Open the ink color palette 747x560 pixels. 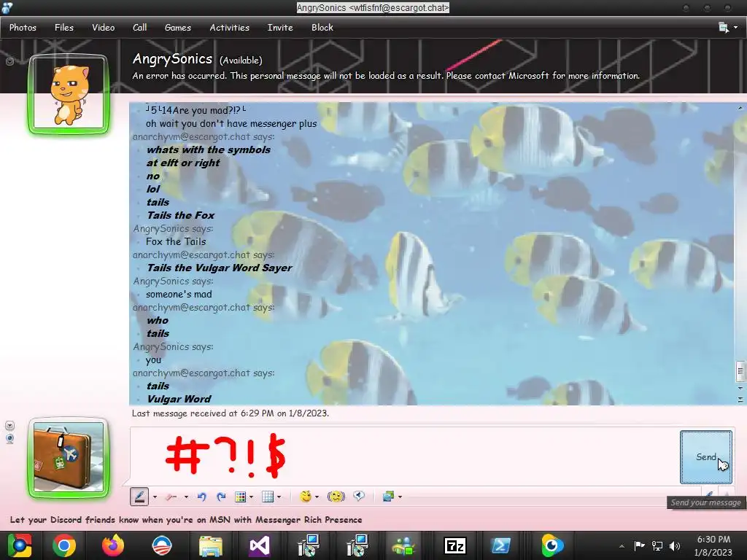[240, 497]
